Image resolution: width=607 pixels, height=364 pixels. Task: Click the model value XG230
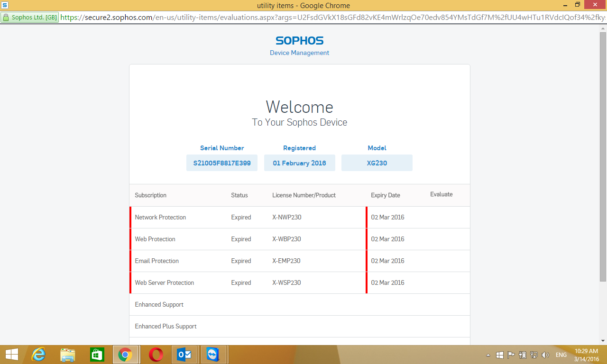377,163
